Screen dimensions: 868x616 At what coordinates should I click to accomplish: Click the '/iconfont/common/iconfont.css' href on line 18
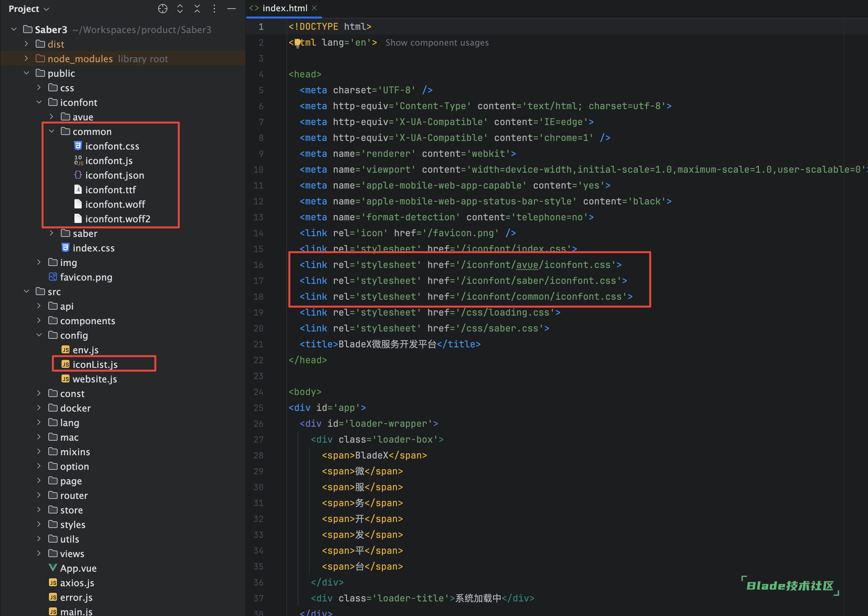542,297
